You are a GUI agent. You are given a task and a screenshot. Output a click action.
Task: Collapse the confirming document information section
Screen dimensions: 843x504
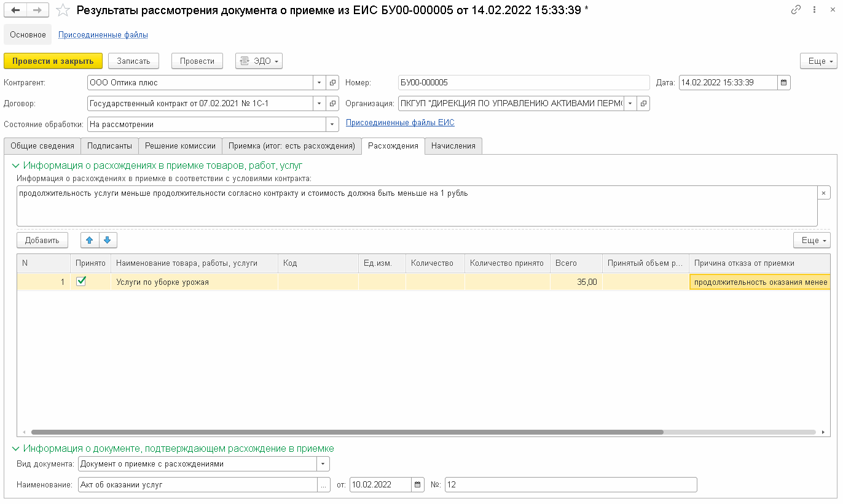coord(15,448)
